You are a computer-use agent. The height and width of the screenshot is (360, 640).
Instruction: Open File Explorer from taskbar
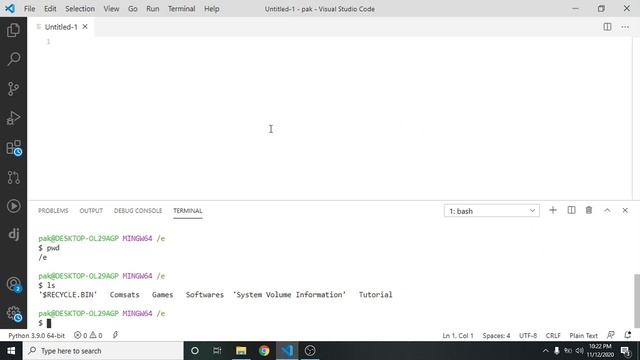pos(241,351)
